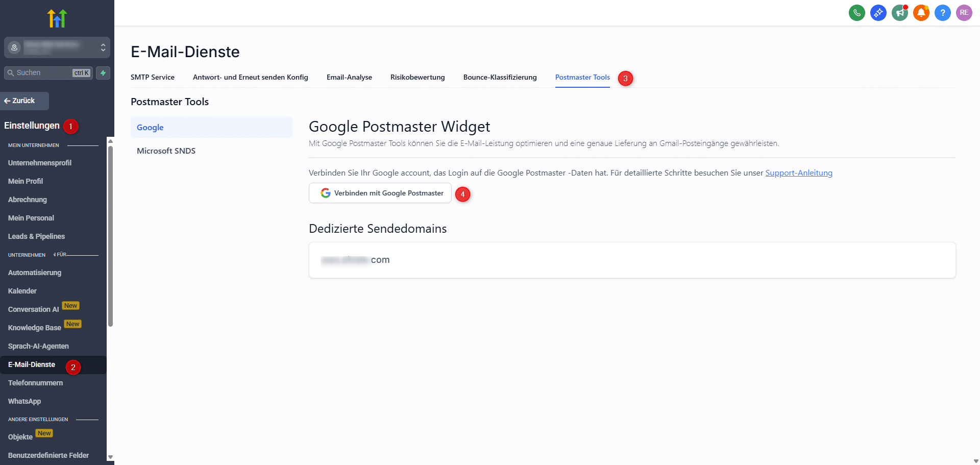Click the E-Mail-Dienste page title
This screenshot has width=980, height=465.
(185, 52)
